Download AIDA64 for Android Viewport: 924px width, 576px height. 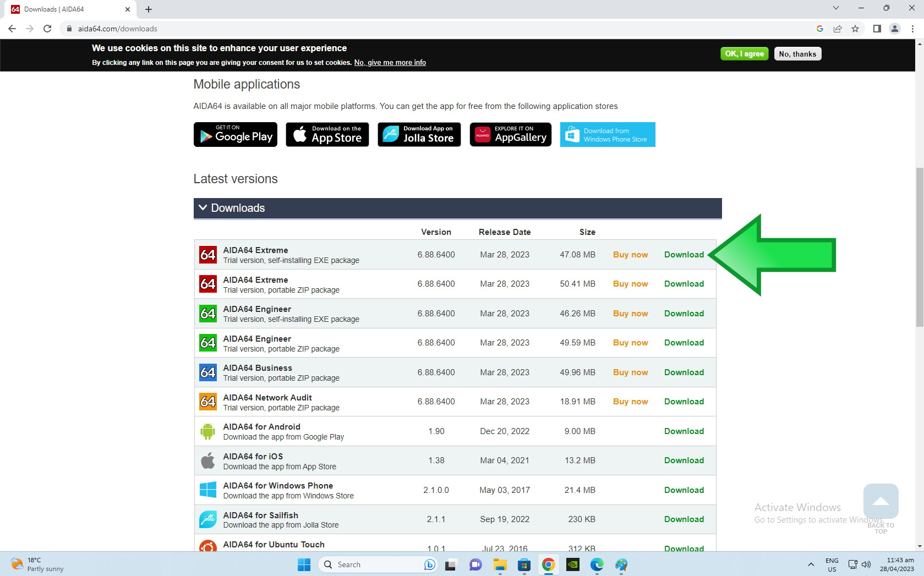tap(684, 431)
